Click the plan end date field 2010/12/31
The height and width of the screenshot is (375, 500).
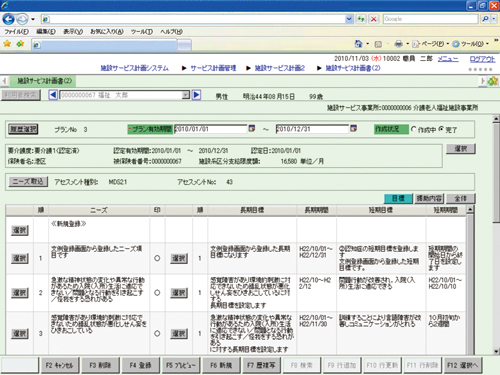pyautogui.click(x=312, y=129)
